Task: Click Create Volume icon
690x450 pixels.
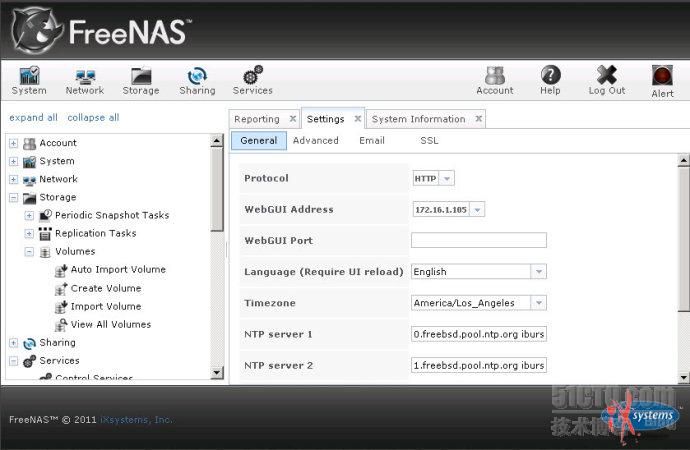Action: [61, 289]
